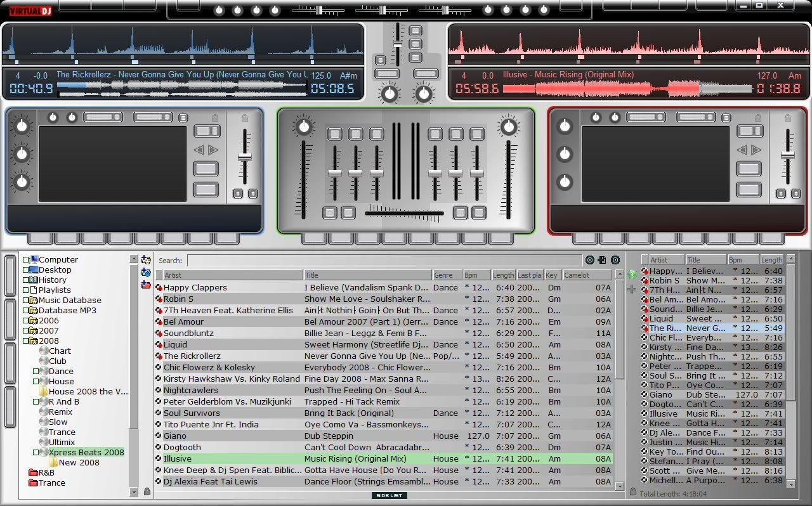The height and width of the screenshot is (506, 812).
Task: Click the left deck pitch slider
Action: pos(245,157)
